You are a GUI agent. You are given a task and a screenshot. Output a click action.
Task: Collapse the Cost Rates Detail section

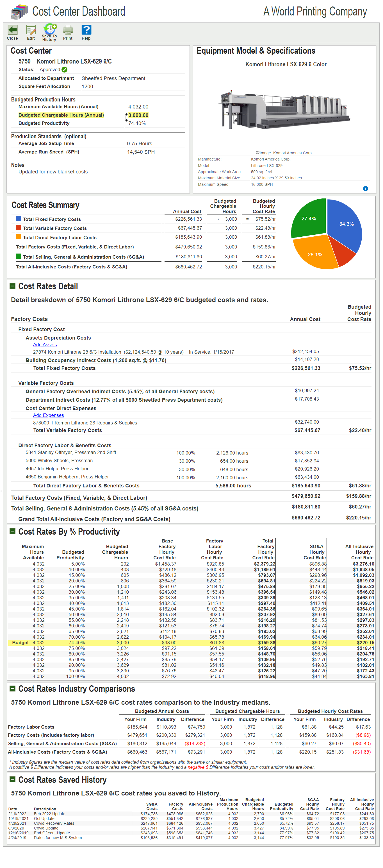12,286
